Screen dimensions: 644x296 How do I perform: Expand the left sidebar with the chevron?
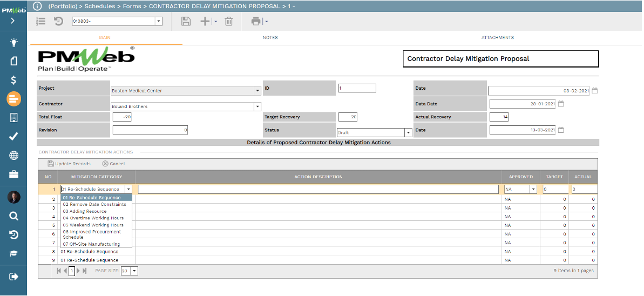tap(13, 21)
